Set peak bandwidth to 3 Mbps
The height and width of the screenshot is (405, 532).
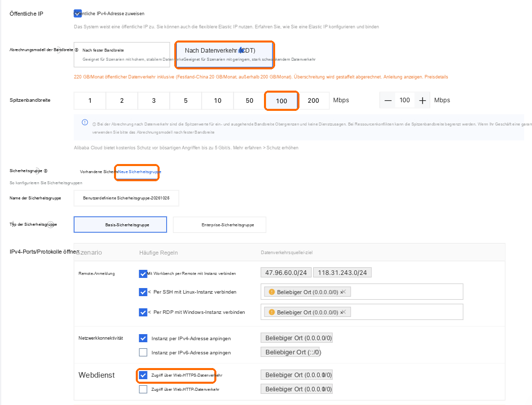[x=154, y=101]
